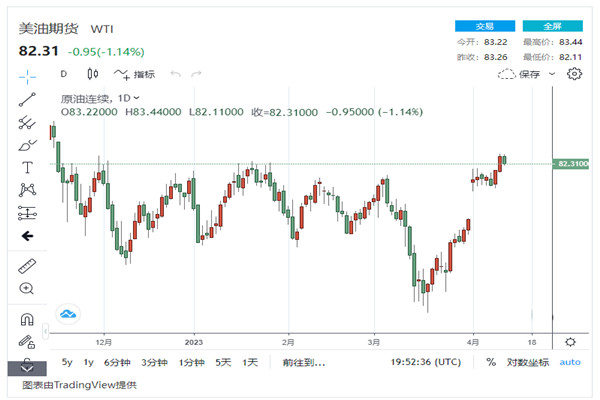Toggle auto scale mode
This screenshot has width=600, height=400.
[x=570, y=362]
